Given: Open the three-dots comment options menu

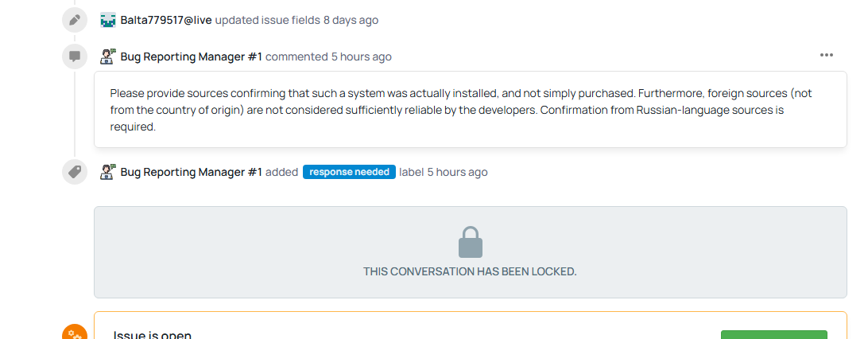Looking at the screenshot, I should pyautogui.click(x=827, y=55).
